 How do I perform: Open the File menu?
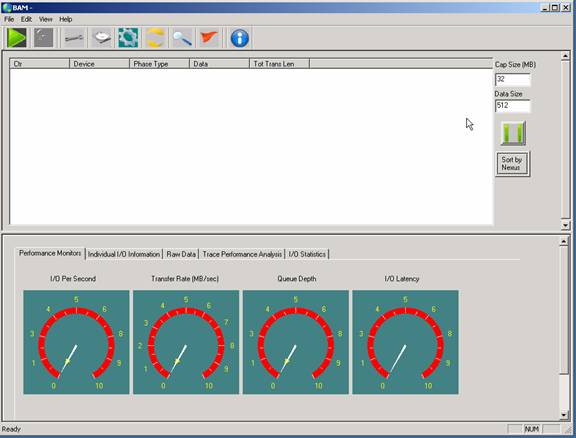click(x=9, y=19)
